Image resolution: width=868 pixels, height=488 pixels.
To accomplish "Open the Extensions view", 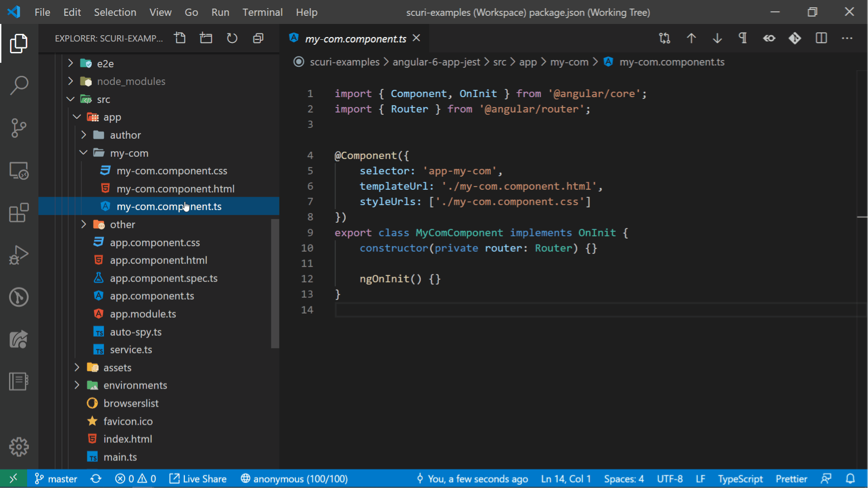I will click(19, 213).
